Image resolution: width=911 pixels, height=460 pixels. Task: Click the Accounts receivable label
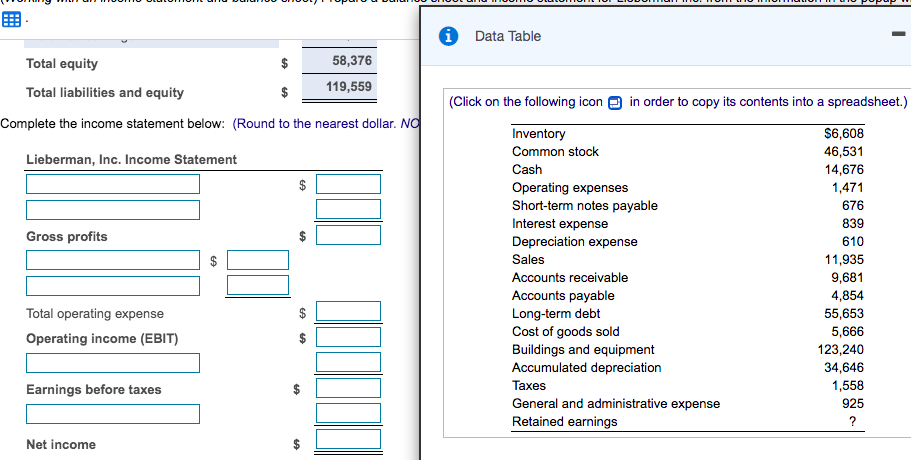click(x=570, y=278)
